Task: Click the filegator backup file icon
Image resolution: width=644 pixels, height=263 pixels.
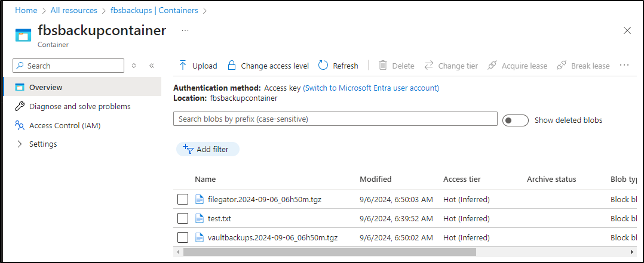Action: tap(199, 200)
